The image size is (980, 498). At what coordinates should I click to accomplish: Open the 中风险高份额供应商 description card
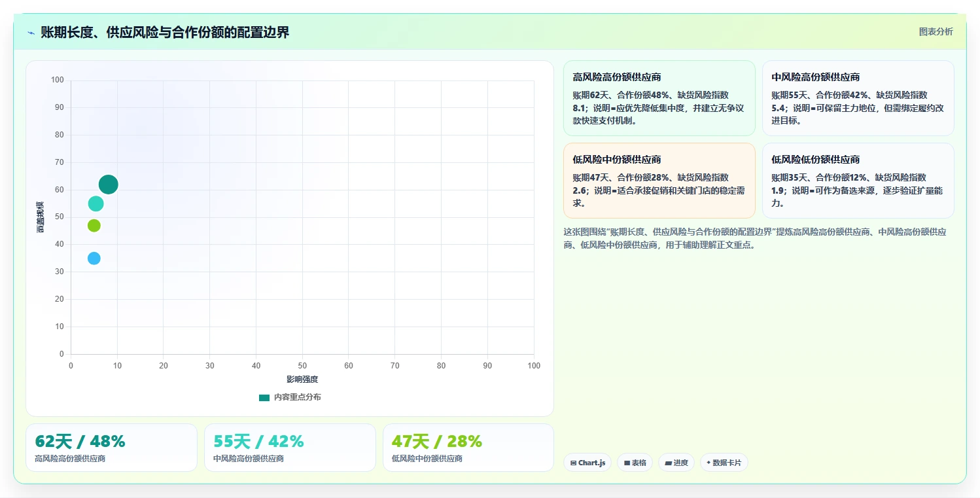point(858,98)
